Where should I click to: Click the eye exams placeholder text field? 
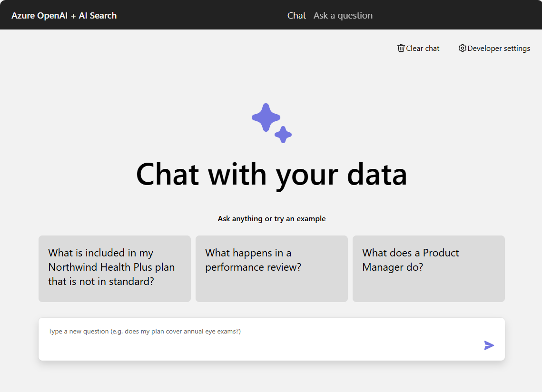[x=144, y=331]
